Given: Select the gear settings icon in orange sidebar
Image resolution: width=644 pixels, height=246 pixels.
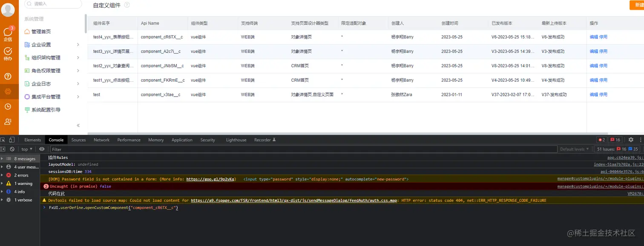Looking at the screenshot, I should [8, 91].
